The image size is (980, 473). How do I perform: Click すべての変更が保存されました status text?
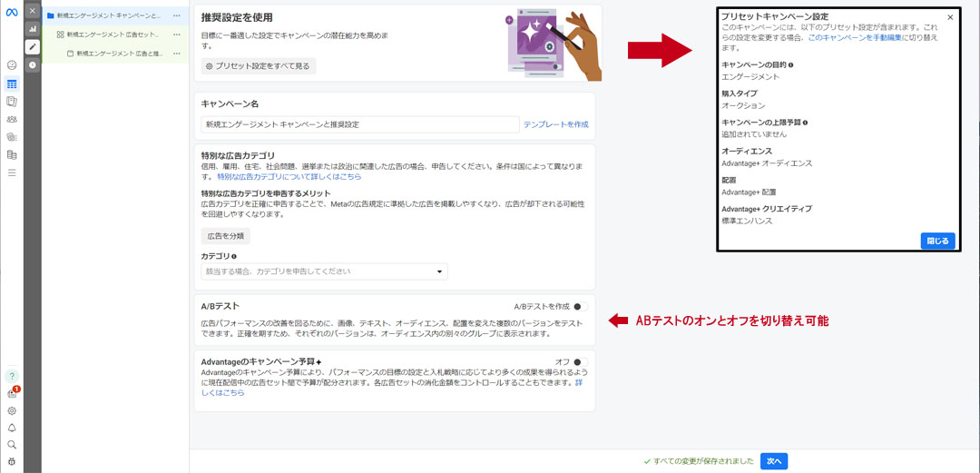tap(703, 461)
